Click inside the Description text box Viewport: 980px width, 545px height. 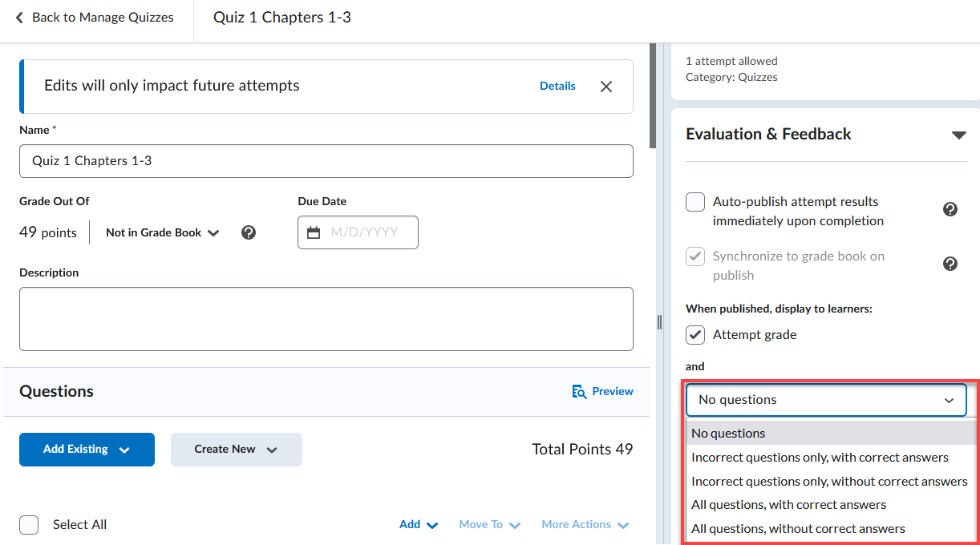[x=326, y=319]
